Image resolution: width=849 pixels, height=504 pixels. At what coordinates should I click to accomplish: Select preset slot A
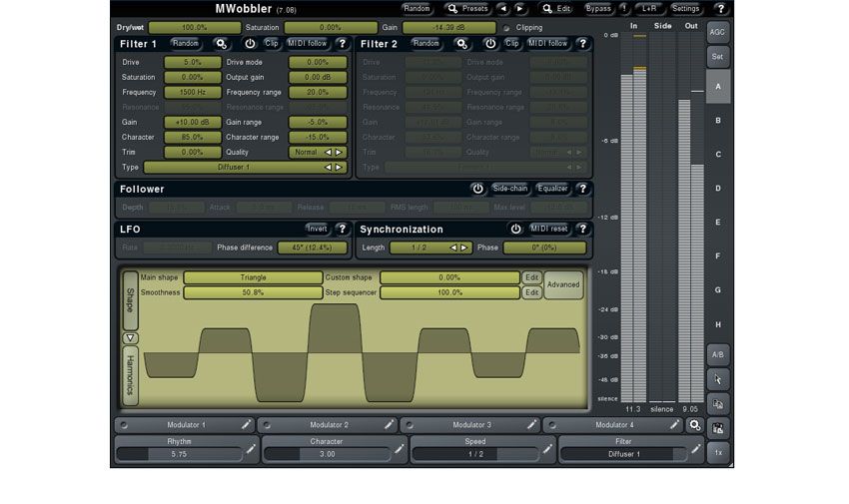click(718, 87)
